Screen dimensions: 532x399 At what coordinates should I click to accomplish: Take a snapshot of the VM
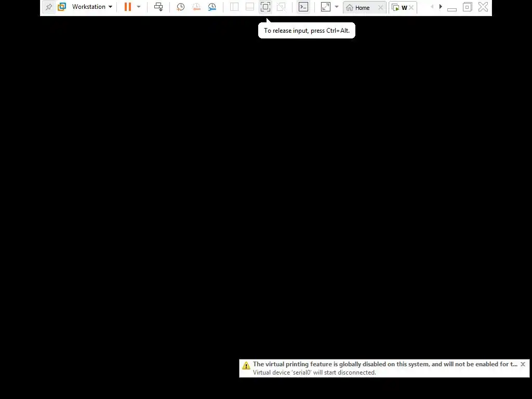[180, 7]
